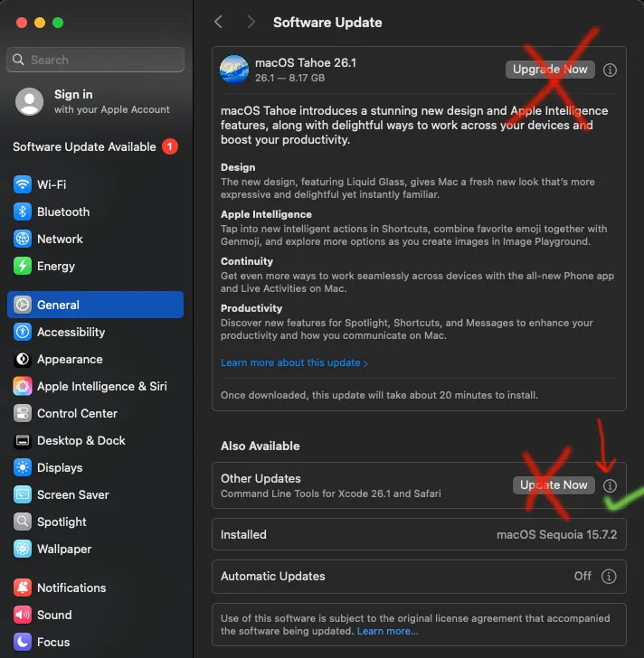Click info icon beside Upgrade Now

610,70
